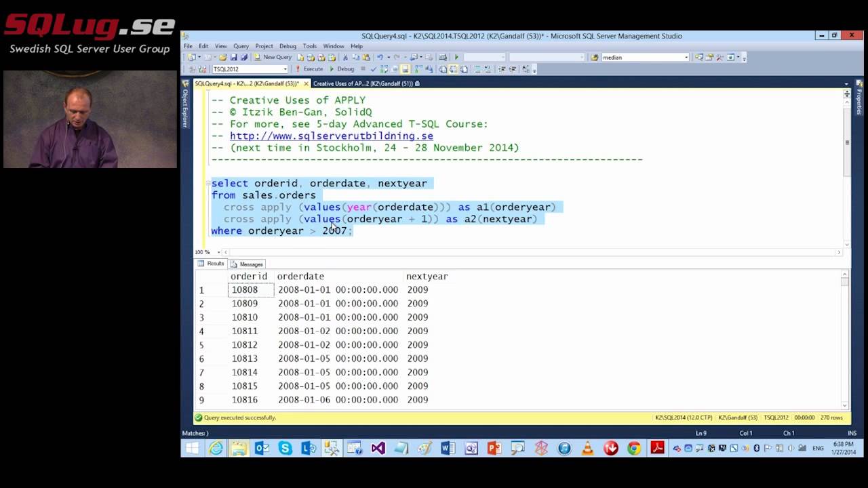
Task: Save the query with the Save icon
Action: tap(233, 58)
